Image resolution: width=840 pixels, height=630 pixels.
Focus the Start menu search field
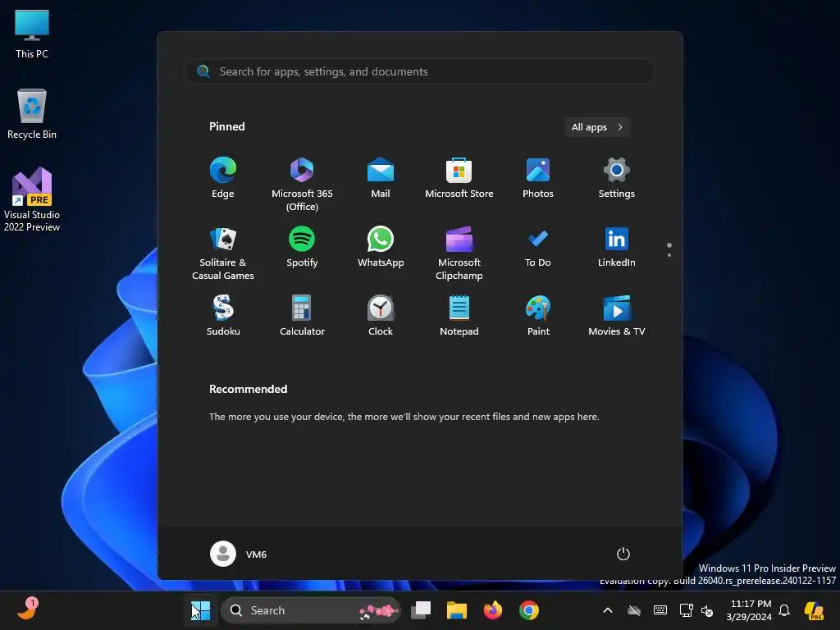[420, 71]
